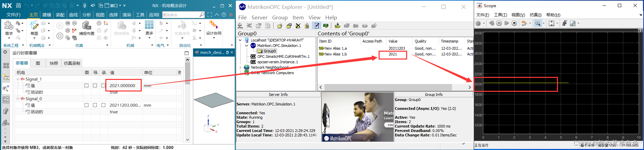Collapse the Signal_0 tree node

[x=18, y=99]
